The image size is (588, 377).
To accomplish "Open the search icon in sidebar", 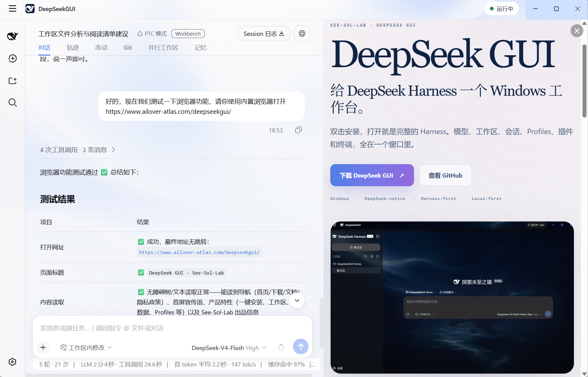I will pyautogui.click(x=13, y=102).
